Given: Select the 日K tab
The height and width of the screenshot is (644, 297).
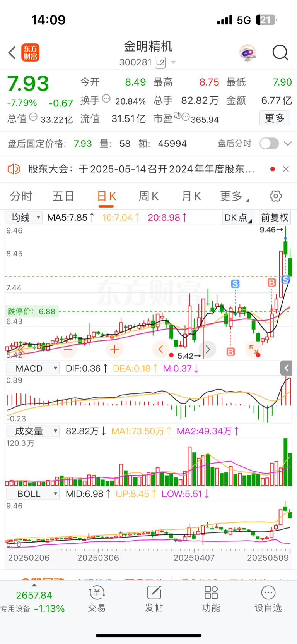Looking at the screenshot, I should click(x=106, y=196).
